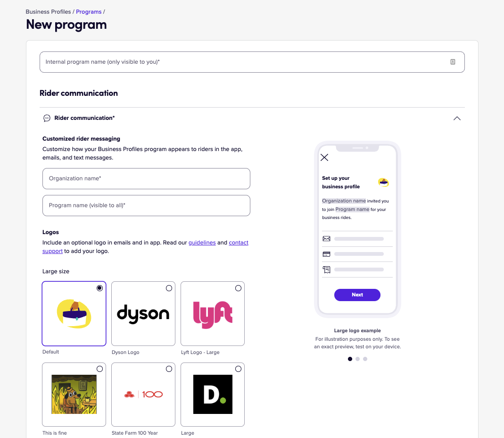Viewport: 504px width, 438px height.
Task: Click the envelope icon in phone preview
Action: pos(326,239)
